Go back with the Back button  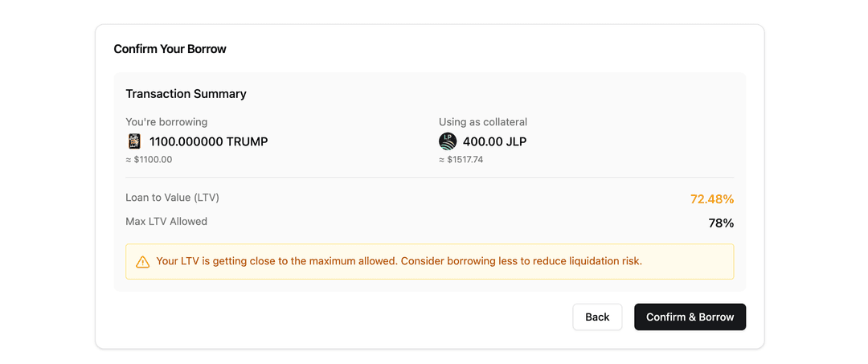[x=597, y=317]
